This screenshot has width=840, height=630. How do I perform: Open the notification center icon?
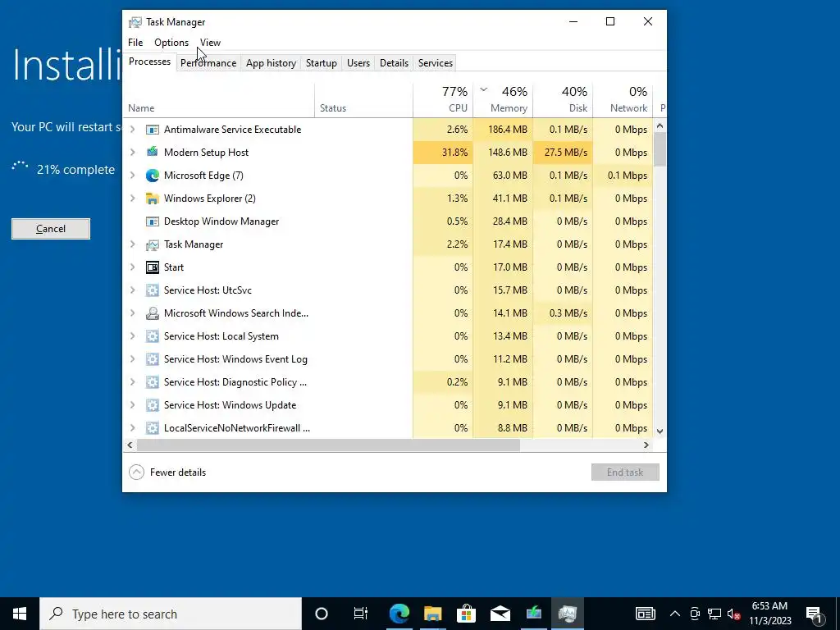click(x=815, y=614)
